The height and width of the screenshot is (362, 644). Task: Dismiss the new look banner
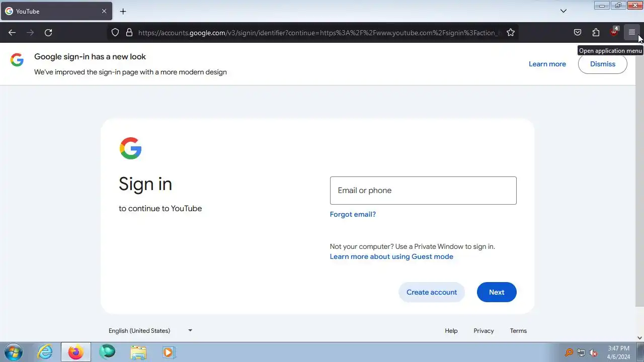(603, 64)
